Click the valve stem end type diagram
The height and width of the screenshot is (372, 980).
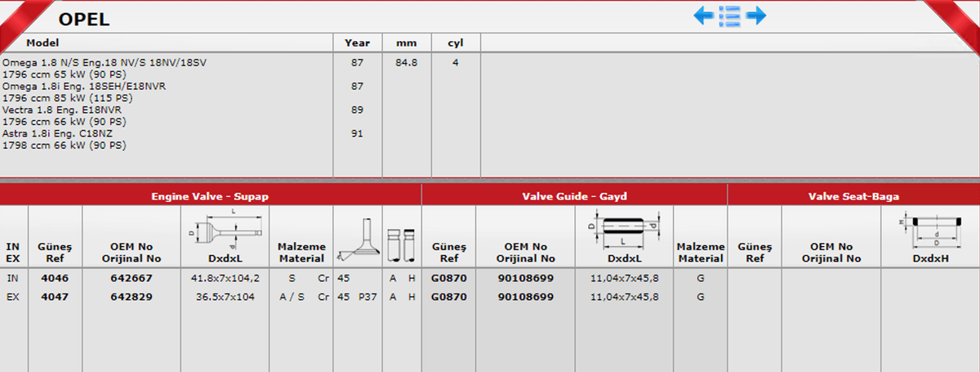click(403, 244)
